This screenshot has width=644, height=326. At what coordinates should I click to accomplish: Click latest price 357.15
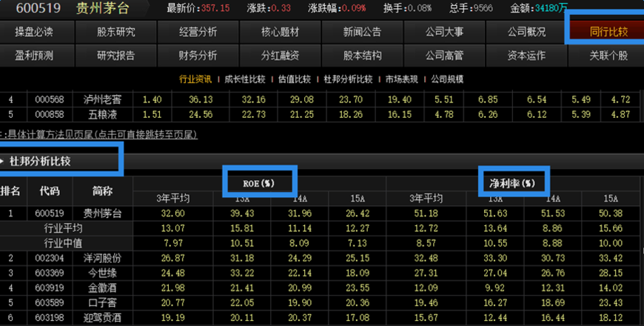coord(215,8)
